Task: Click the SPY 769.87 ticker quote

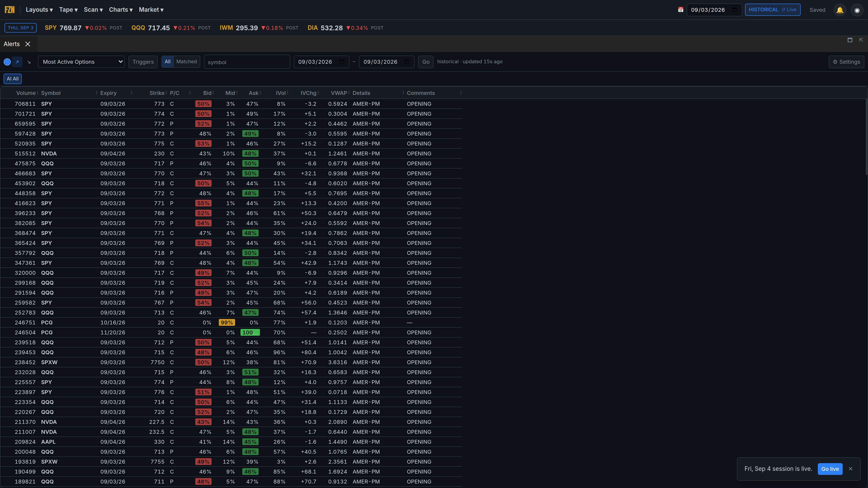Action: [84, 28]
